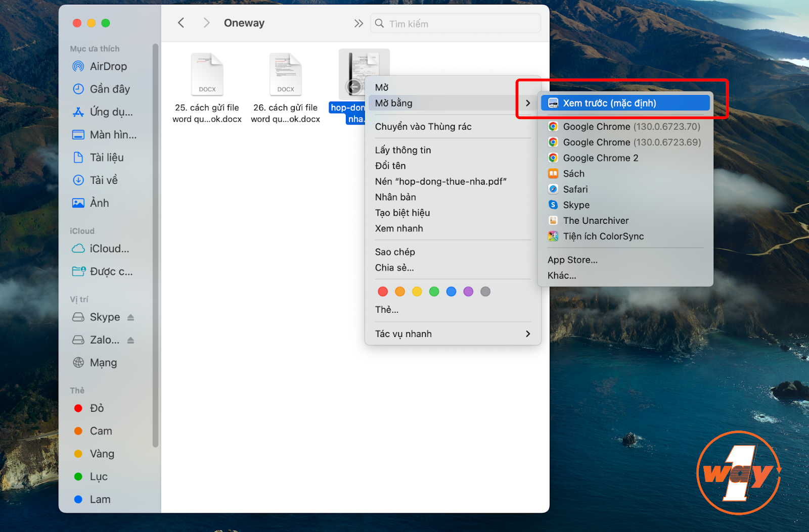Click the sidebar scrollbar
Image resolution: width=809 pixels, height=532 pixels.
(x=155, y=245)
